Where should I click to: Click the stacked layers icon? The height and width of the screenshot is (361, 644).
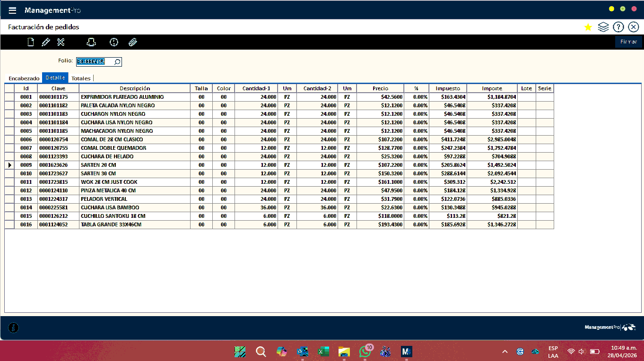[603, 27]
